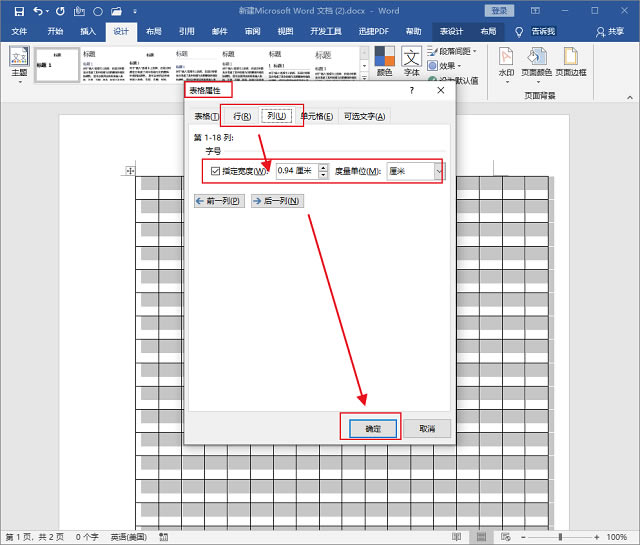Collapse the ribbon chevron

click(x=630, y=97)
